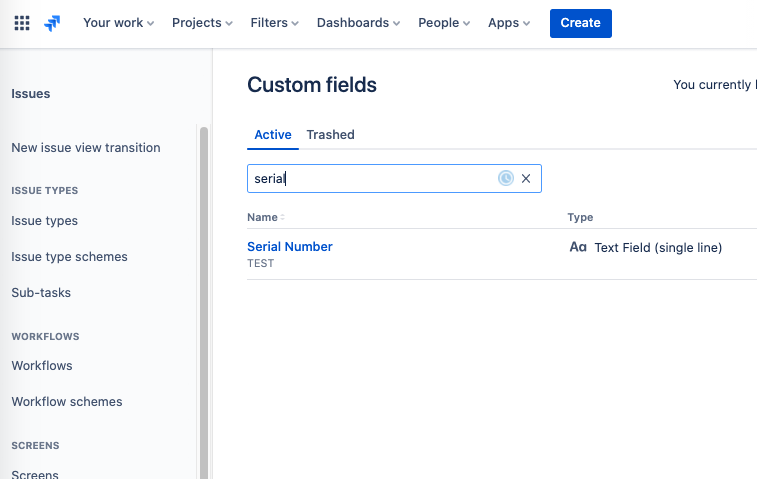The image size is (757, 479).
Task: Clear the search field with X icon
Action: [526, 179]
